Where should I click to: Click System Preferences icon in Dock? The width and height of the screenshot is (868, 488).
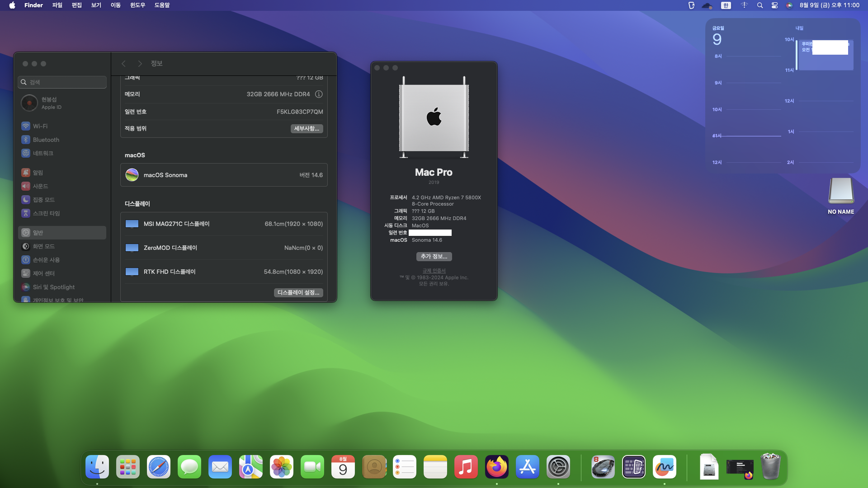pyautogui.click(x=558, y=467)
